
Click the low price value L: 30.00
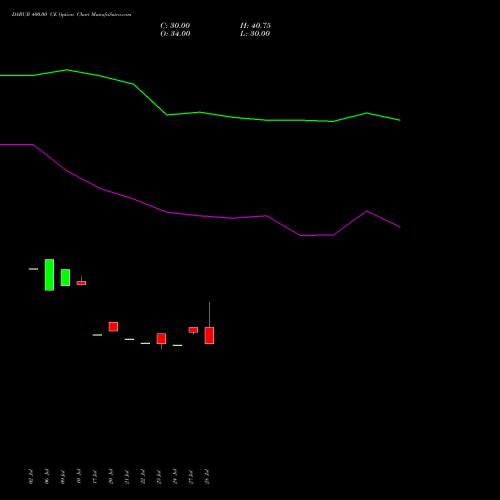click(255, 34)
